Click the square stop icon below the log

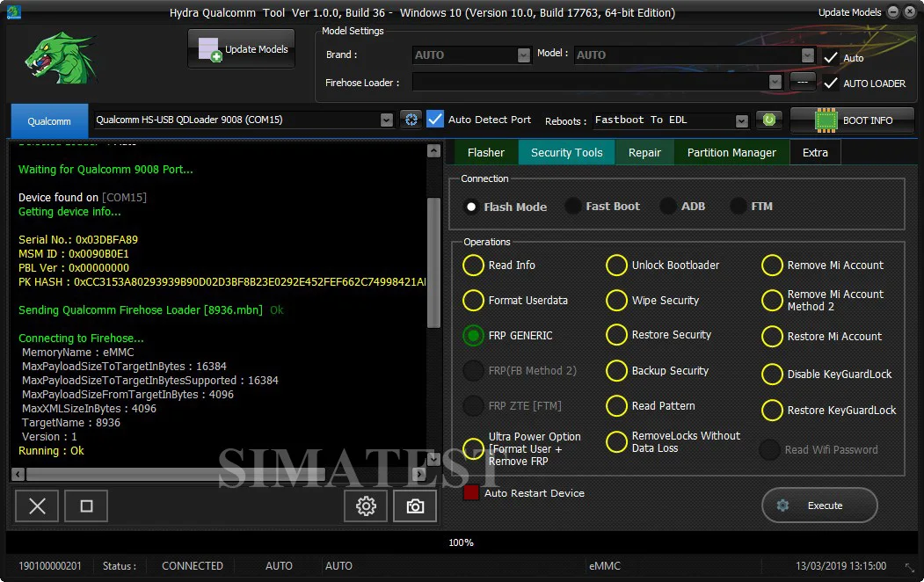point(86,506)
